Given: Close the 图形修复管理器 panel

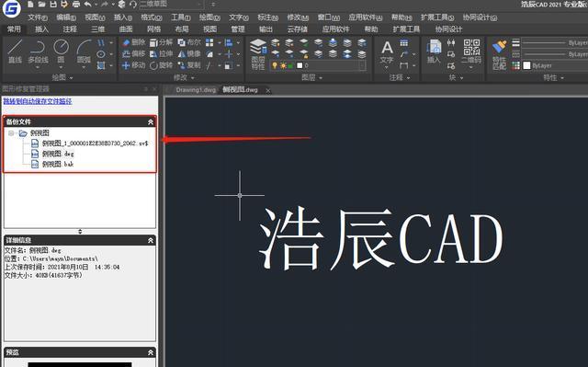Looking at the screenshot, I should coord(154,89).
